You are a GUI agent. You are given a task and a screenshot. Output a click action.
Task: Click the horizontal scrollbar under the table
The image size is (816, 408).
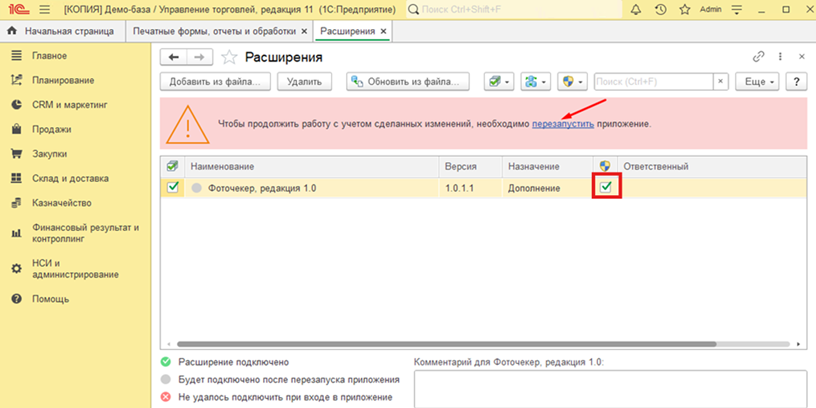(x=450, y=345)
